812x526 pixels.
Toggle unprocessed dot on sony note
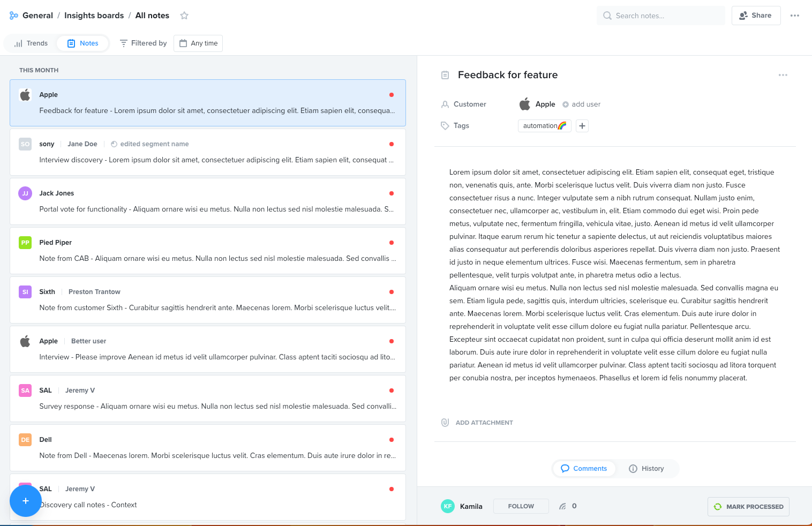[392, 144]
